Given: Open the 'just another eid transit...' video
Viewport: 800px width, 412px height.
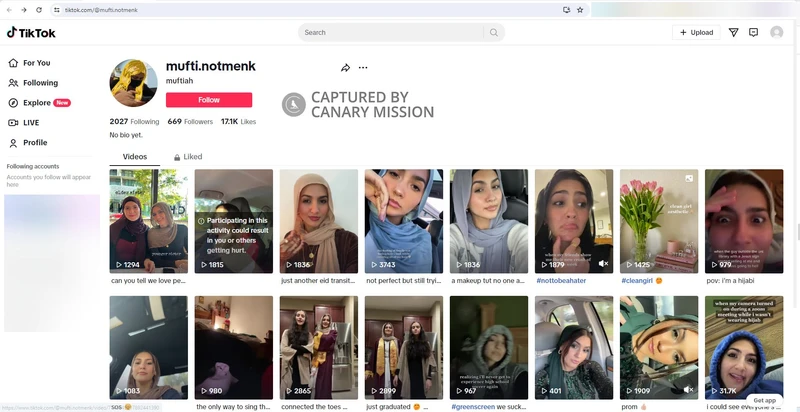Looking at the screenshot, I should click(319, 221).
